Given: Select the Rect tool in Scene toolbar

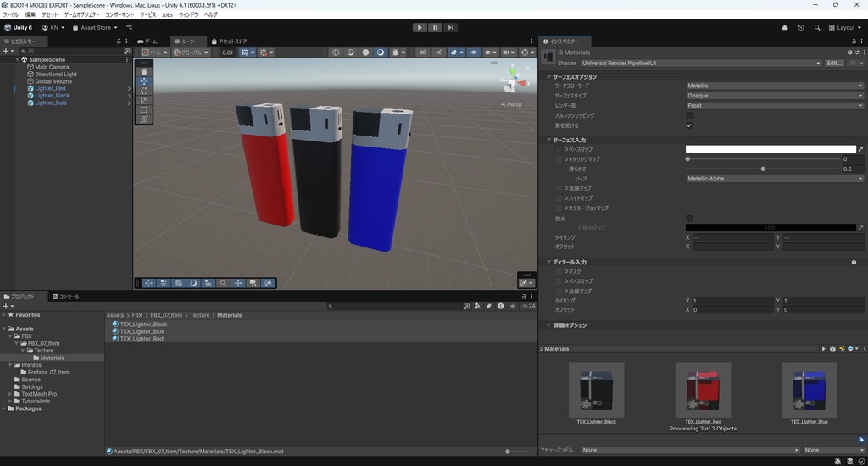Looking at the screenshot, I should click(x=144, y=110).
